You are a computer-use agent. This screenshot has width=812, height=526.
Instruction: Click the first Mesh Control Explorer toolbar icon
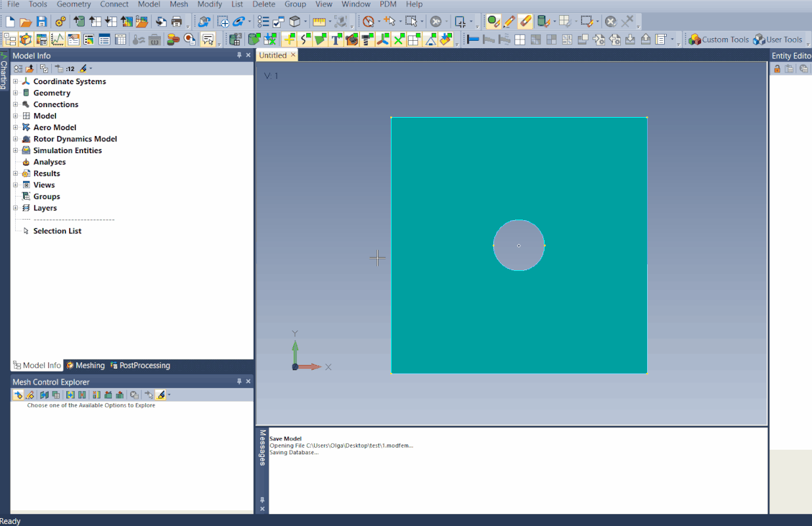coord(18,394)
